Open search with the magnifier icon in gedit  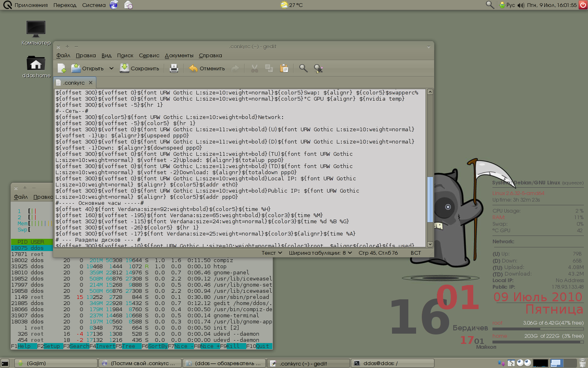pyautogui.click(x=303, y=68)
